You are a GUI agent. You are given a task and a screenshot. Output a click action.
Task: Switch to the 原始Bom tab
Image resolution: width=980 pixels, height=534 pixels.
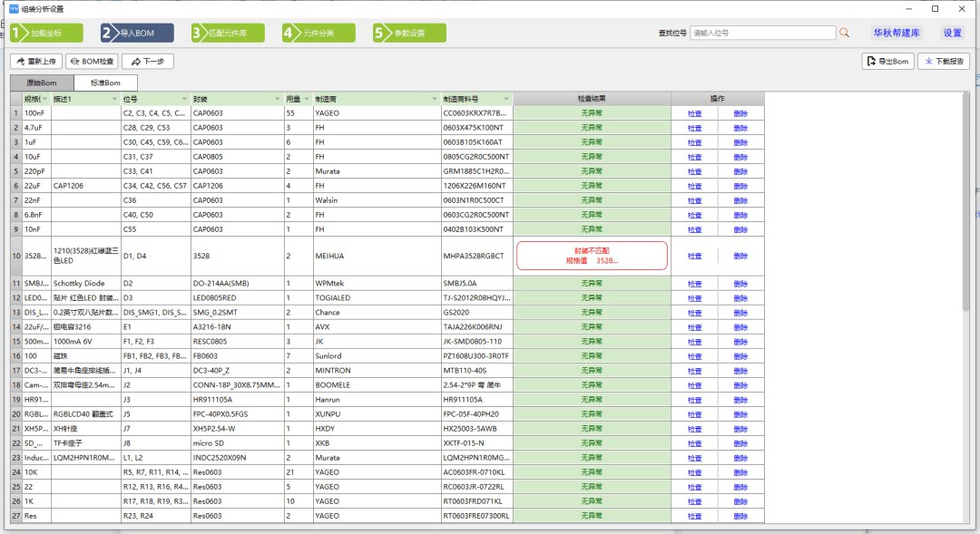pyautogui.click(x=42, y=83)
